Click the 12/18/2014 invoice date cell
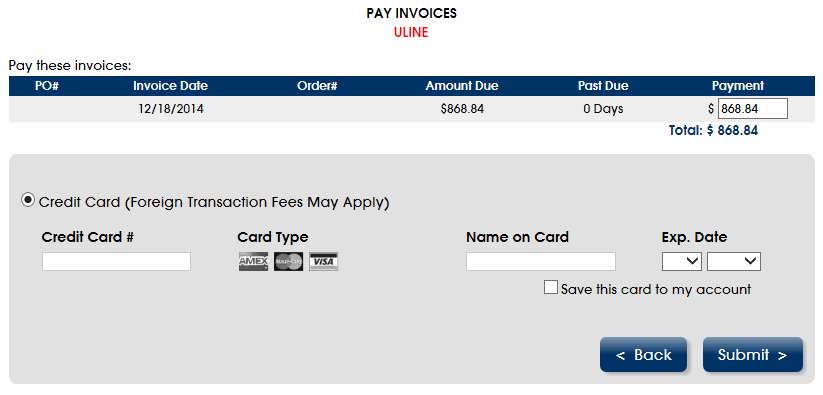Screen dimensions: 823x395 click(x=171, y=109)
